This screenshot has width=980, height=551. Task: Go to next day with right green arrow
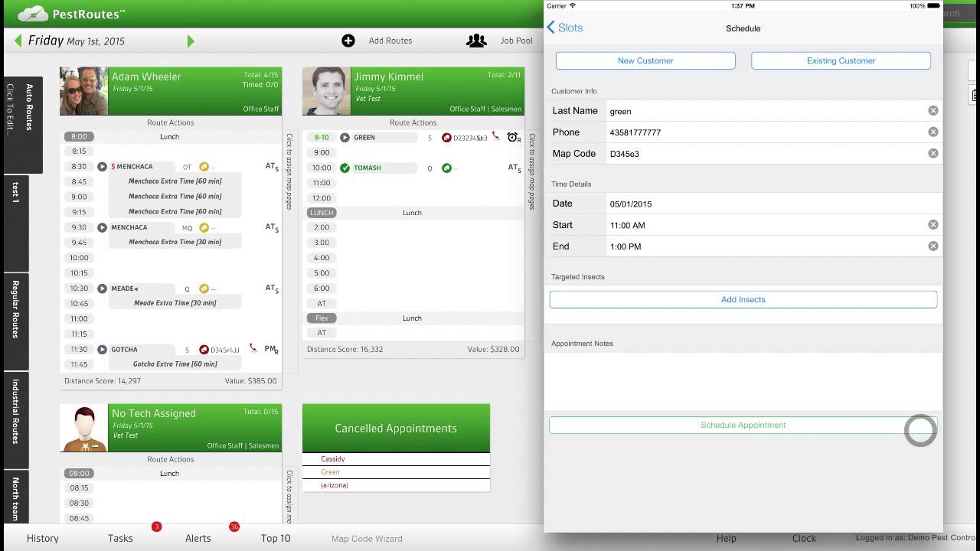[x=191, y=41]
